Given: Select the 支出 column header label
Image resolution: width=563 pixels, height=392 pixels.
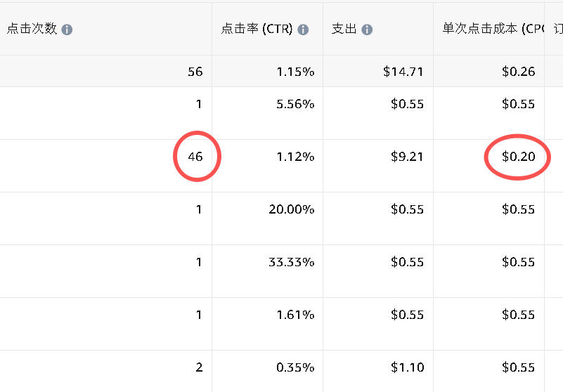Looking at the screenshot, I should pos(344,30).
